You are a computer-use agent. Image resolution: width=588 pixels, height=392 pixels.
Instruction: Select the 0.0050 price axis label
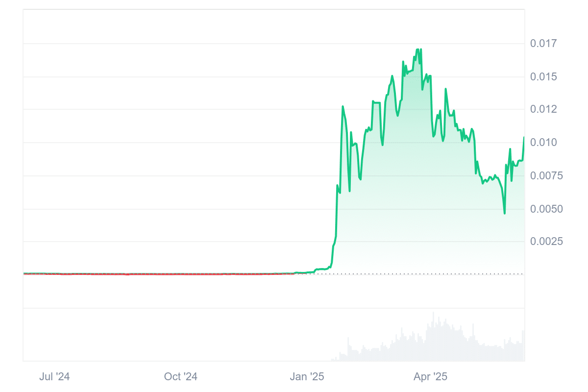[546, 209]
